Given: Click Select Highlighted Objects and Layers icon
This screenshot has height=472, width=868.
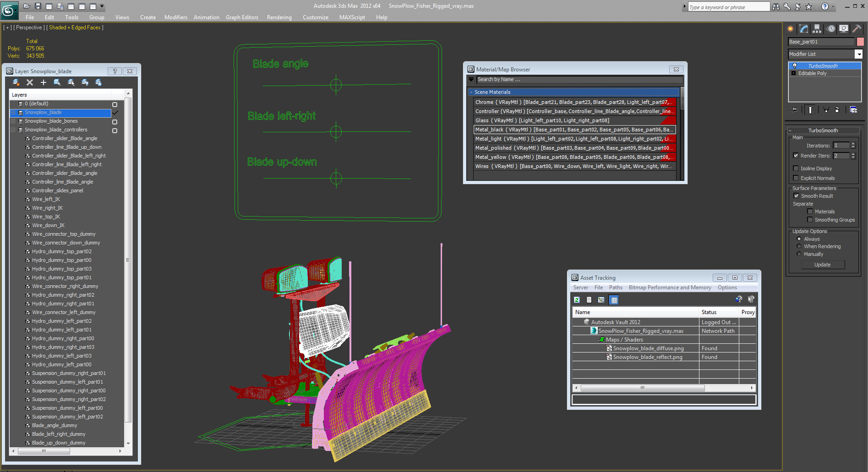Looking at the screenshot, I should [57, 82].
